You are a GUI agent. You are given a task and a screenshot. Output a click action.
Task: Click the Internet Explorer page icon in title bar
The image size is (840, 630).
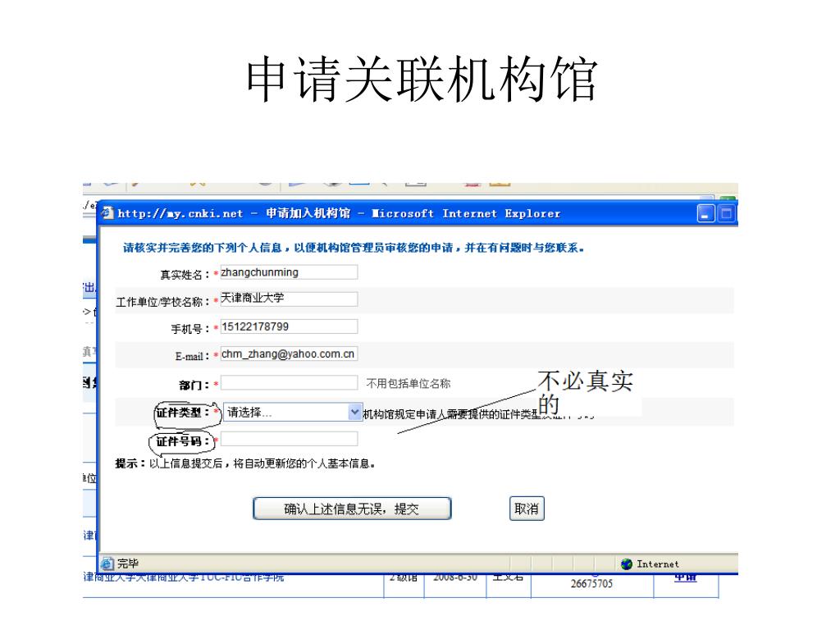click(x=107, y=213)
